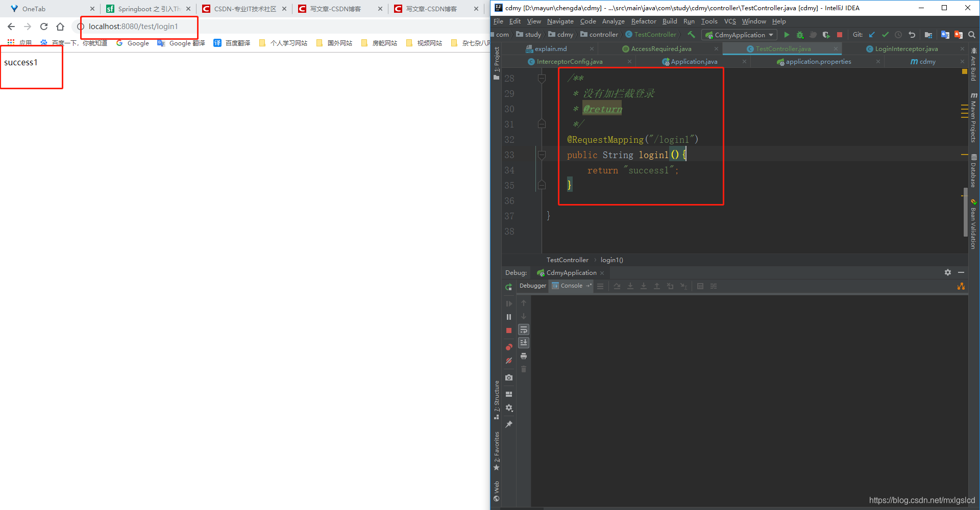Stop the application with top red square
This screenshot has width=980, height=510.
(x=840, y=35)
